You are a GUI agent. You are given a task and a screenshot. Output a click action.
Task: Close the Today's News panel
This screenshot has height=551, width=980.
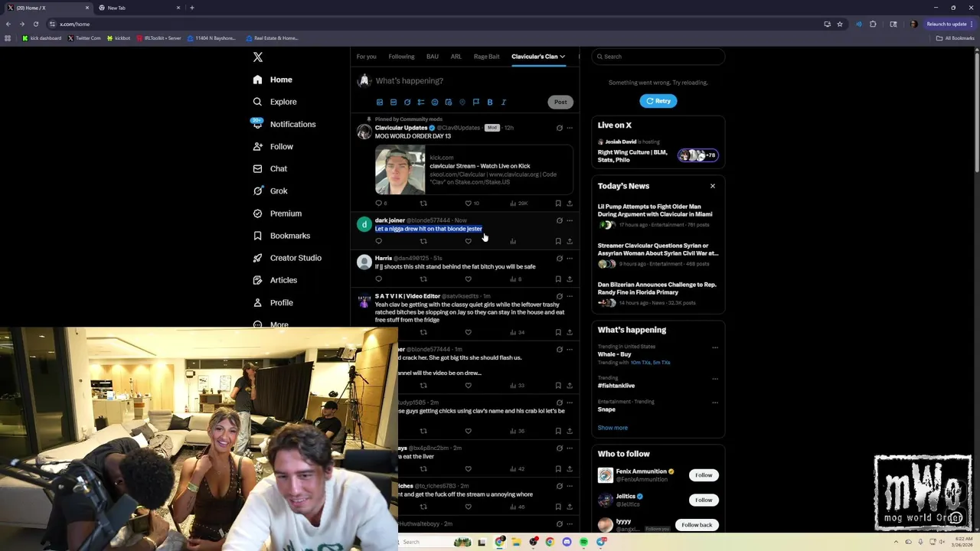[713, 186]
